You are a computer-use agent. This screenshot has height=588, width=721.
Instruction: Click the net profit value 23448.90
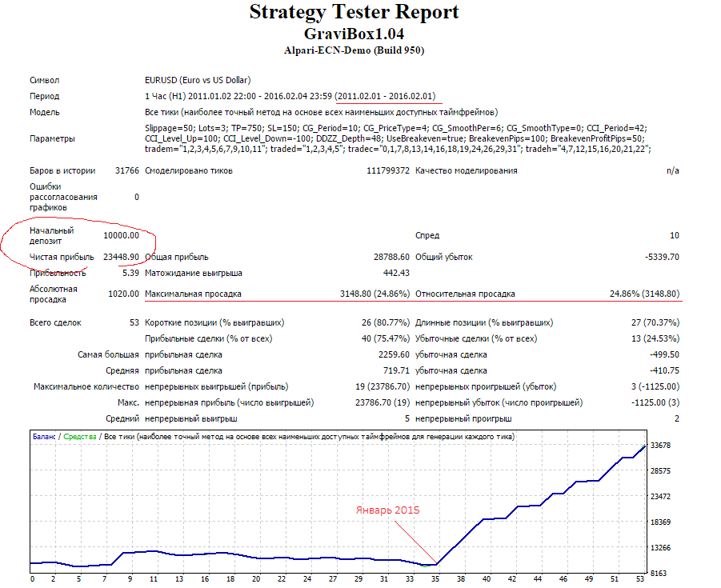coord(121,257)
